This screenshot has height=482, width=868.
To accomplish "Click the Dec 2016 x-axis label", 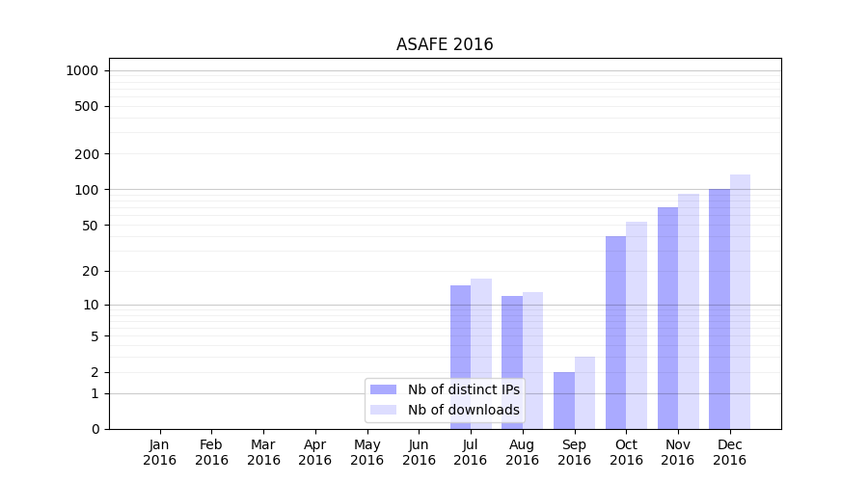I will 730,452.
